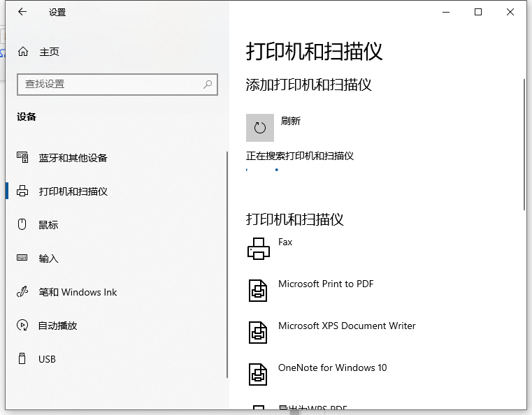Select 打印机和扫描仪 in sidebar
Viewport: 532px width, 415px height.
point(73,191)
